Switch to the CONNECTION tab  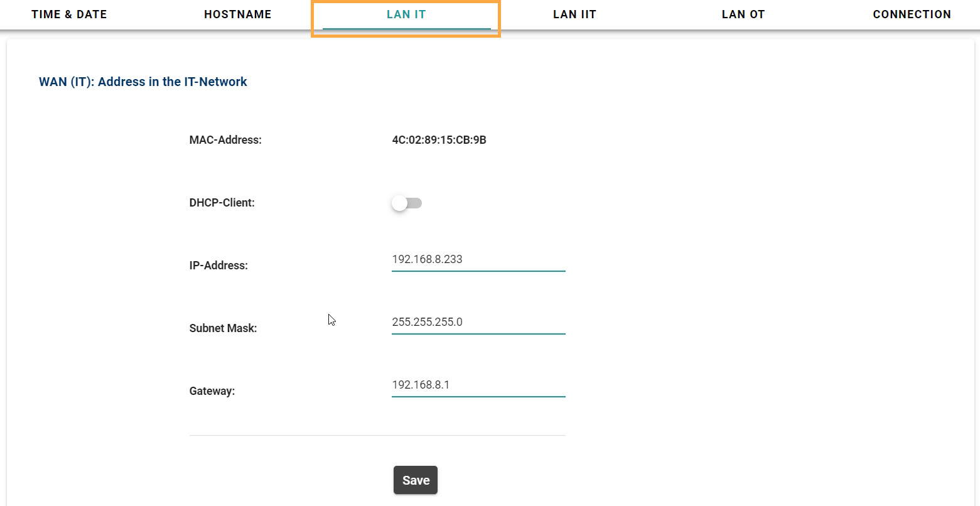coord(912,14)
